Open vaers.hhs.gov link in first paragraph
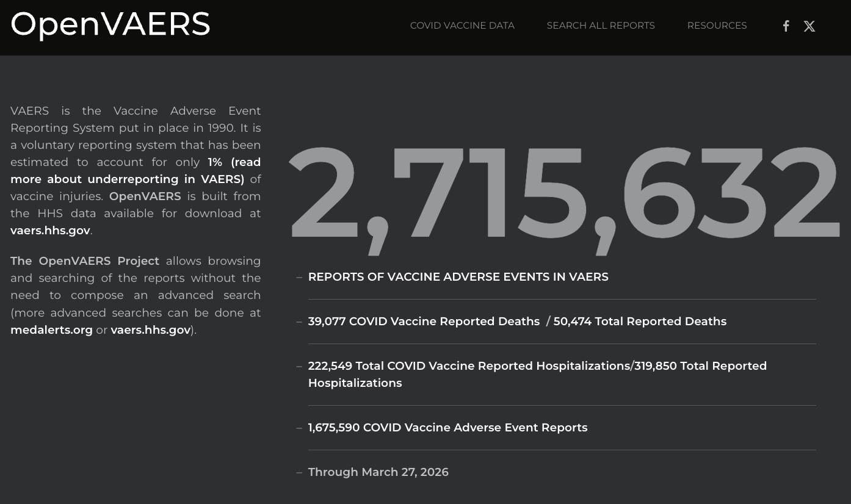The height and width of the screenshot is (504, 851). pyautogui.click(x=50, y=231)
